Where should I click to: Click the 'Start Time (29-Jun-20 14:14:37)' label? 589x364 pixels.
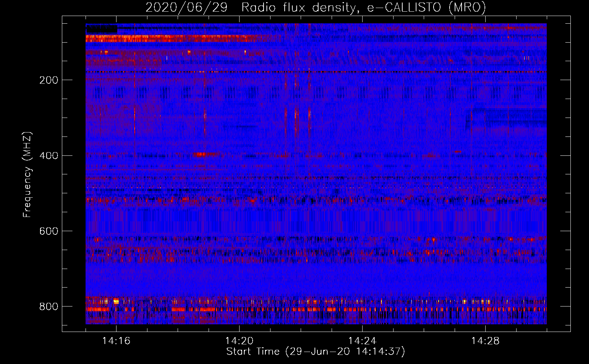coord(316,352)
